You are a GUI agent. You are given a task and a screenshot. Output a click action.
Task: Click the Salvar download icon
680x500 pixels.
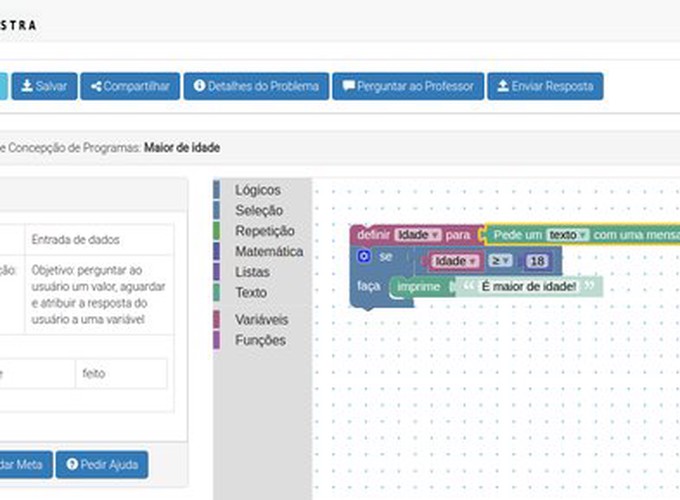[27, 87]
